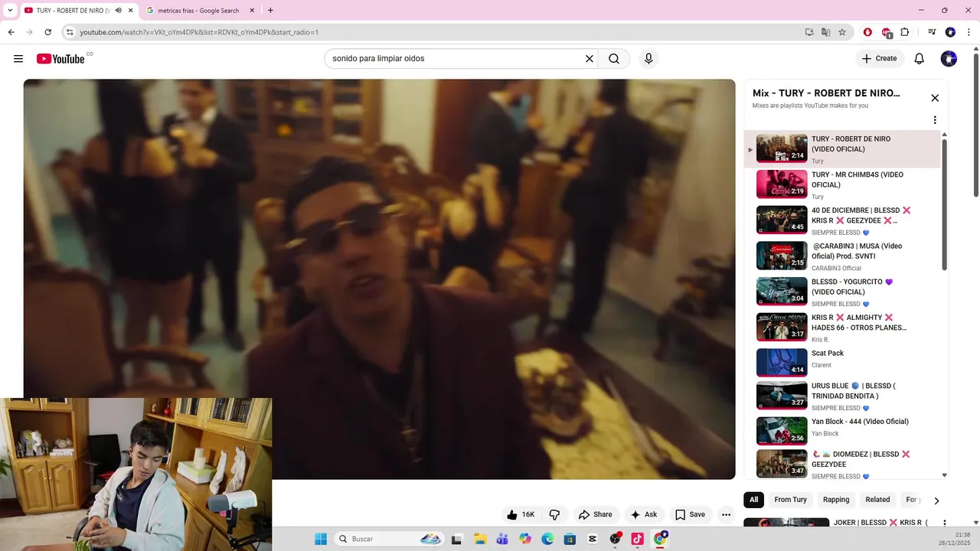
Task: Open the red Opera-style extension icon
Action: (867, 32)
